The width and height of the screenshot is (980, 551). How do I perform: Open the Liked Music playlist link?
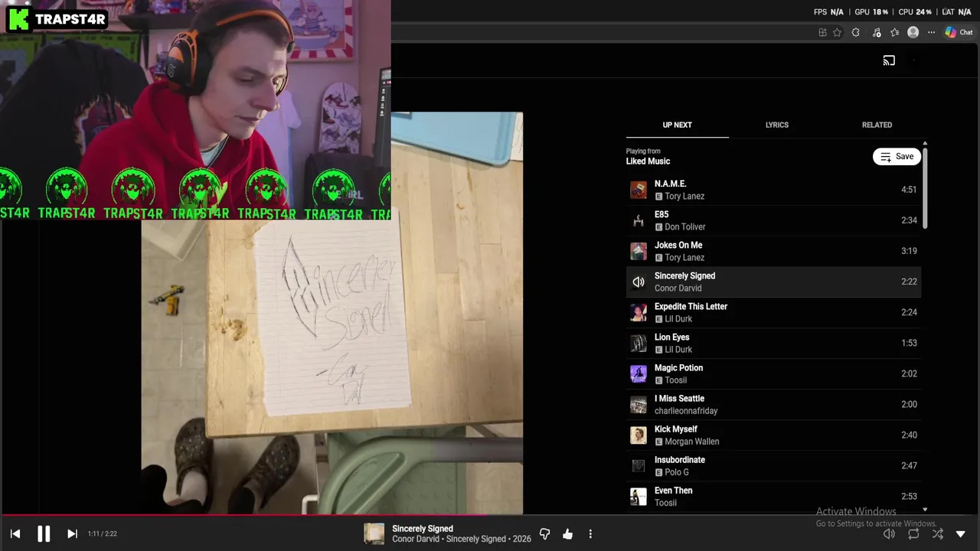pyautogui.click(x=648, y=161)
